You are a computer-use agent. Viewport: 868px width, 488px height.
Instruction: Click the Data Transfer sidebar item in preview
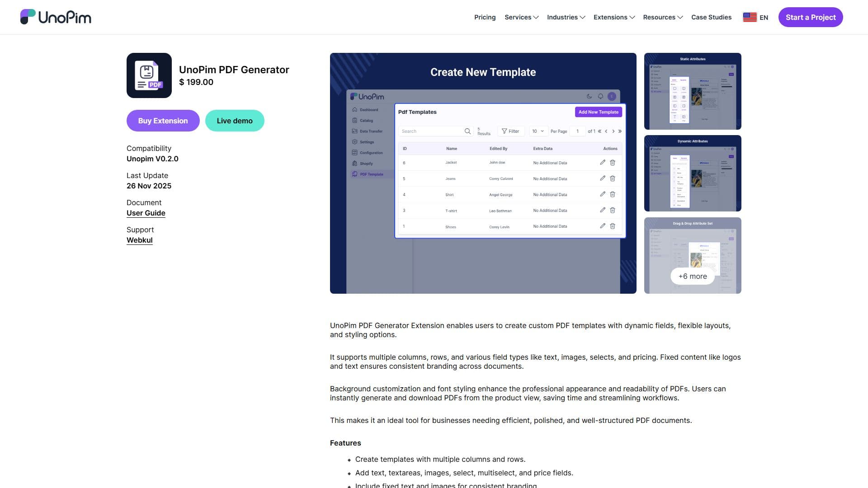pos(367,131)
